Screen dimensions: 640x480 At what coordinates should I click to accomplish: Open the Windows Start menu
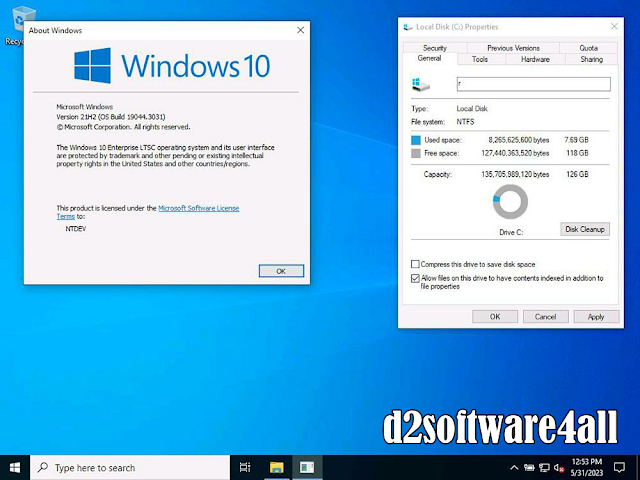15,468
